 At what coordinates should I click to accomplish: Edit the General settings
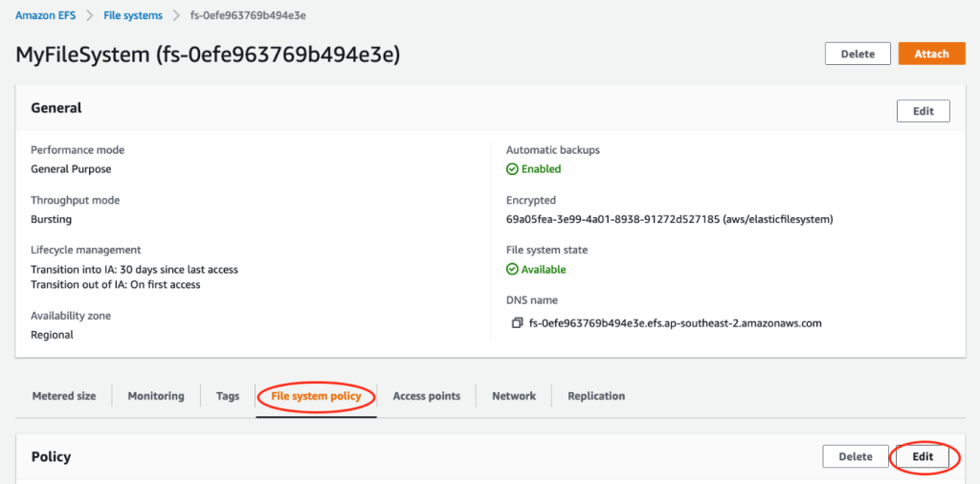(x=924, y=111)
